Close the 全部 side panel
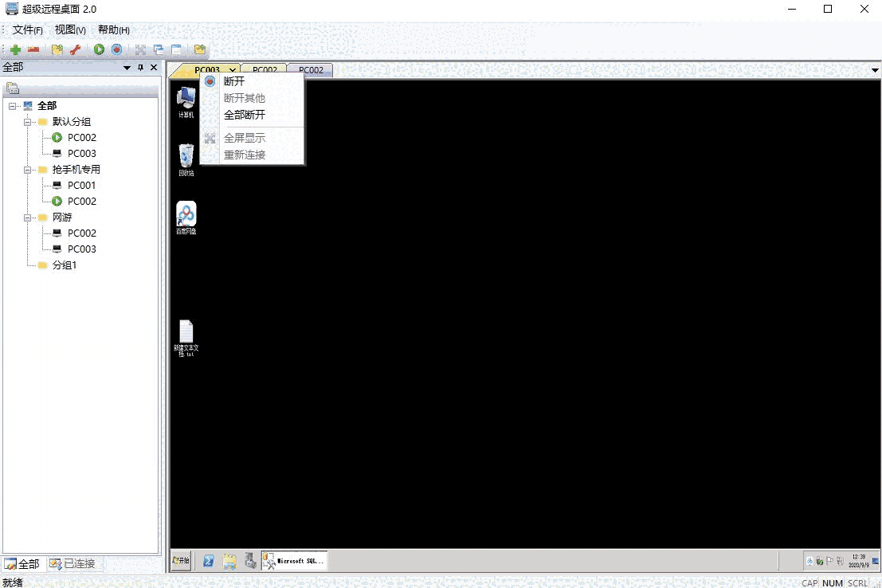 [154, 68]
